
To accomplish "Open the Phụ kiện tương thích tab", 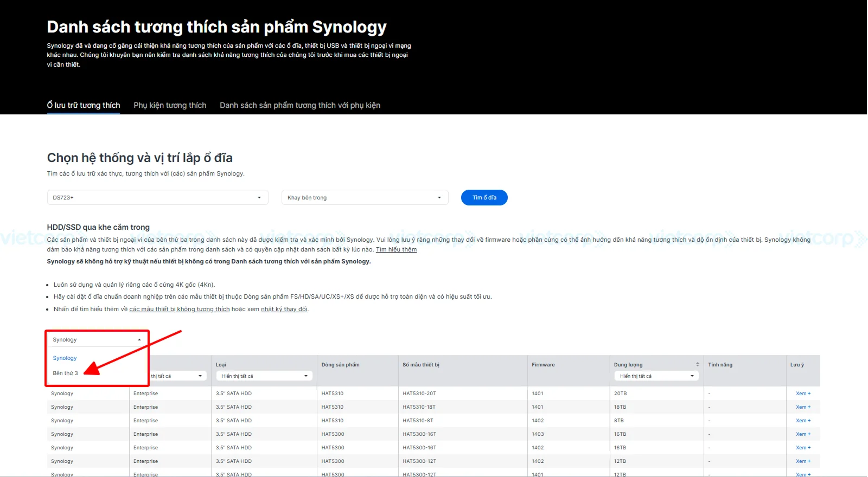I will [x=170, y=105].
